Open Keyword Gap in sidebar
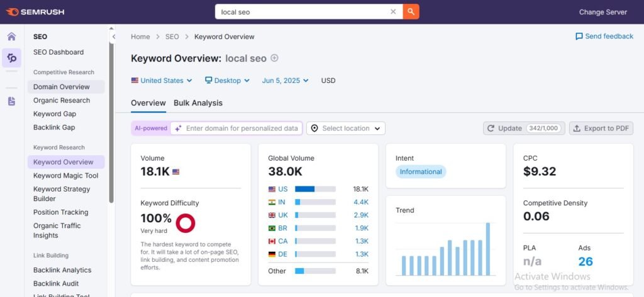The width and height of the screenshot is (644, 297). [55, 114]
